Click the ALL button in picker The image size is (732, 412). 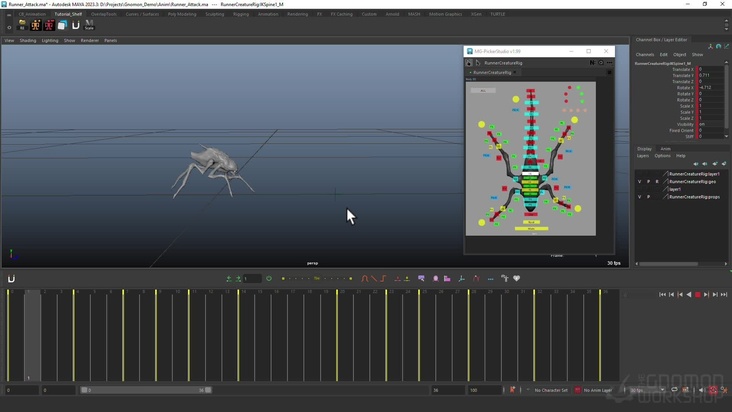(483, 90)
